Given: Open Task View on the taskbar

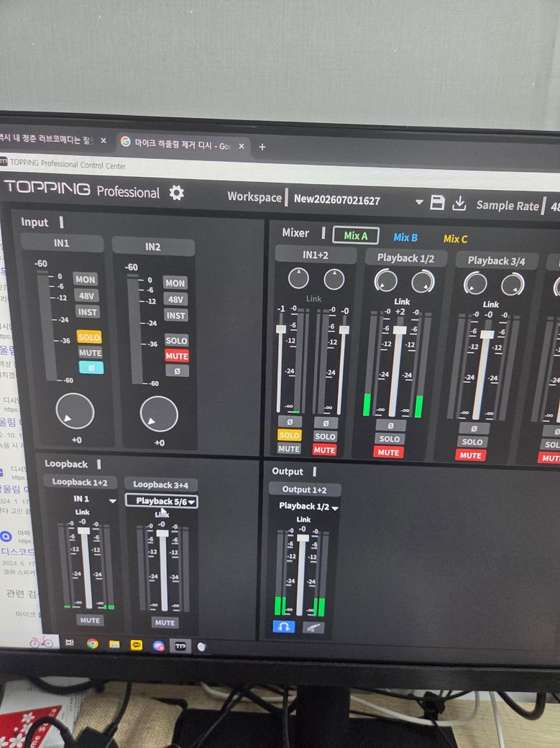Looking at the screenshot, I should (70, 643).
